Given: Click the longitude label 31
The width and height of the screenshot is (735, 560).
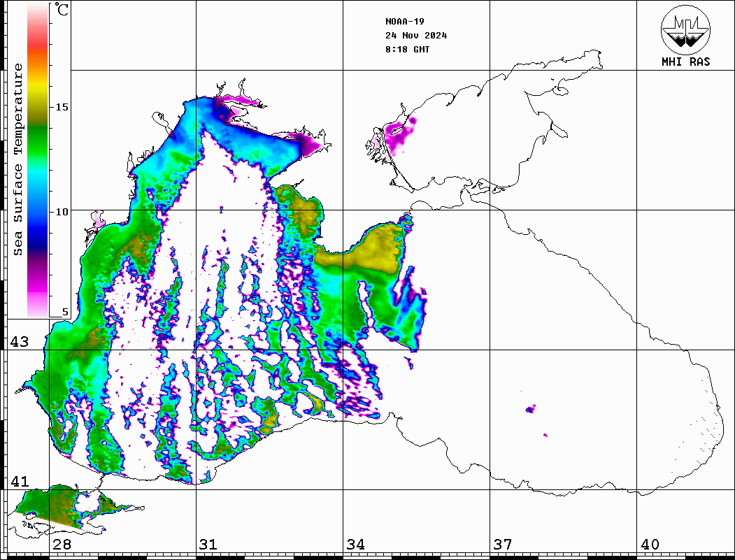Looking at the screenshot, I should pyautogui.click(x=208, y=545).
